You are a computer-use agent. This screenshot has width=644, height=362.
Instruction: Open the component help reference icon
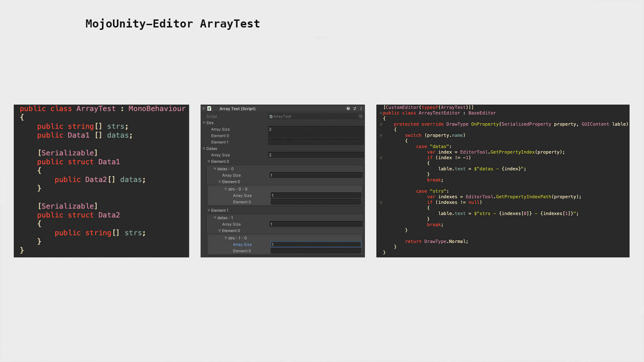[x=348, y=109]
